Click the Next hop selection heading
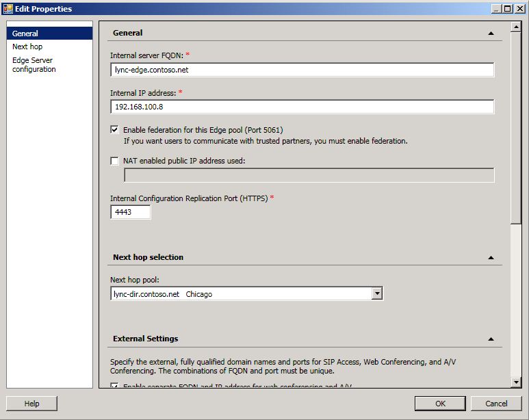Screen dimensions: 529x420 tap(148, 257)
